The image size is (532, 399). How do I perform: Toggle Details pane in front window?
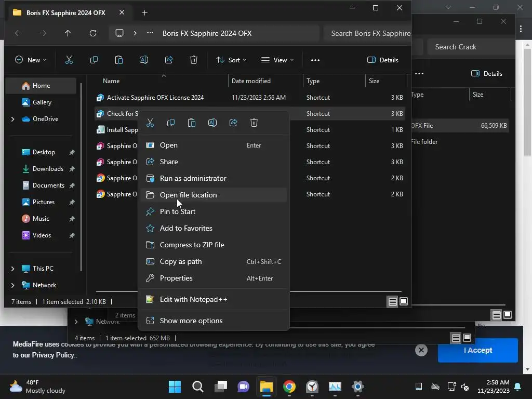point(383,60)
